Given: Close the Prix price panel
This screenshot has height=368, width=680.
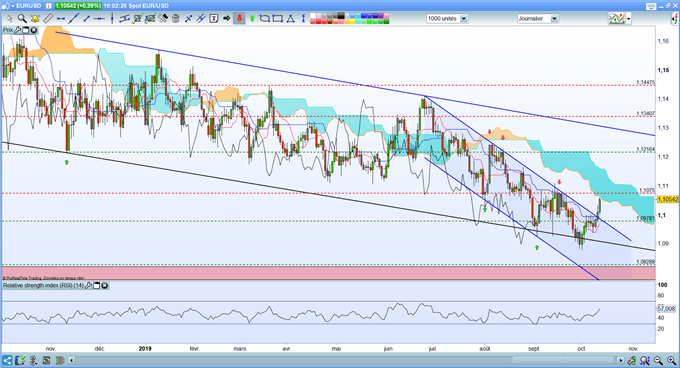Looking at the screenshot, I should [x=33, y=30].
